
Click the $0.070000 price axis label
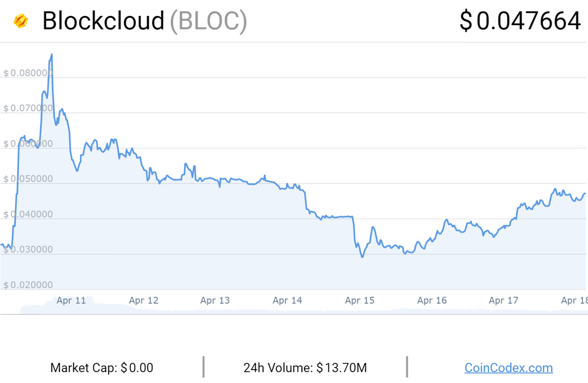(28, 108)
